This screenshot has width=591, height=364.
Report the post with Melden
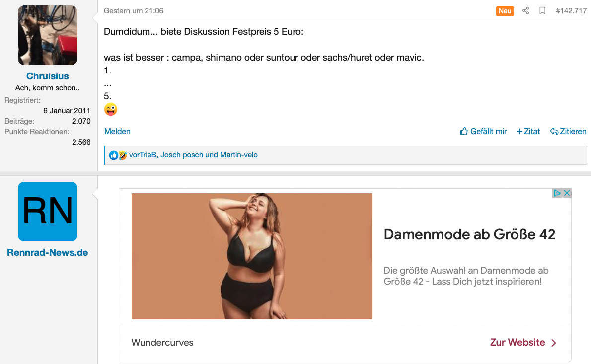[117, 131]
